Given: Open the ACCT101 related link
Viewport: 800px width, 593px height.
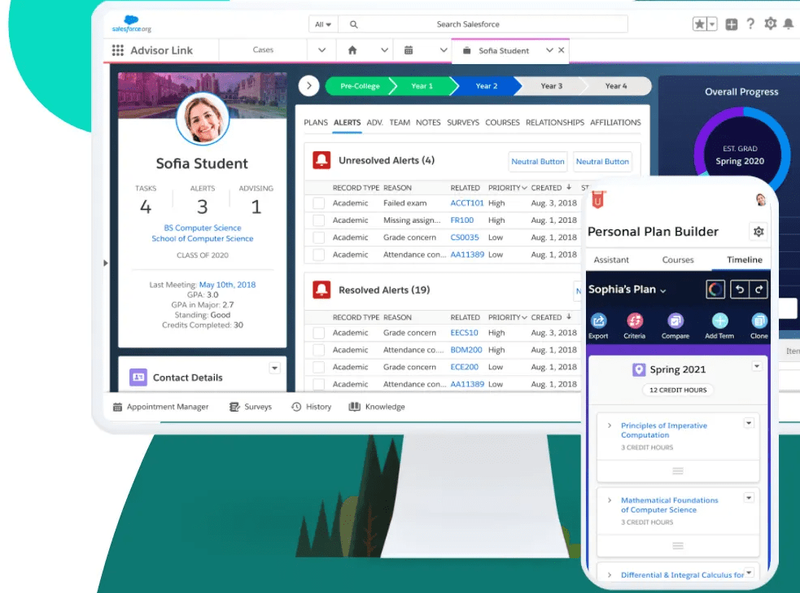Looking at the screenshot, I should click(x=467, y=203).
